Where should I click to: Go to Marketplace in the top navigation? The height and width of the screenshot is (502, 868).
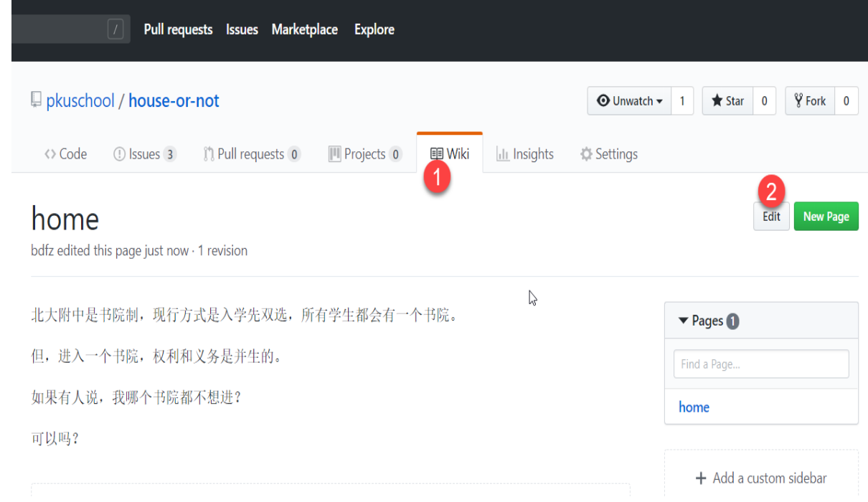click(304, 29)
